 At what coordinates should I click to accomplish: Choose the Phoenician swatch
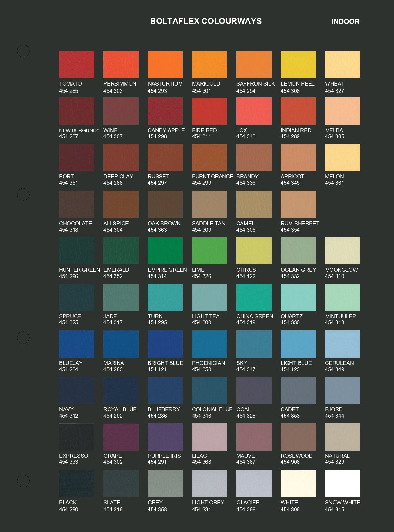pyautogui.click(x=209, y=344)
